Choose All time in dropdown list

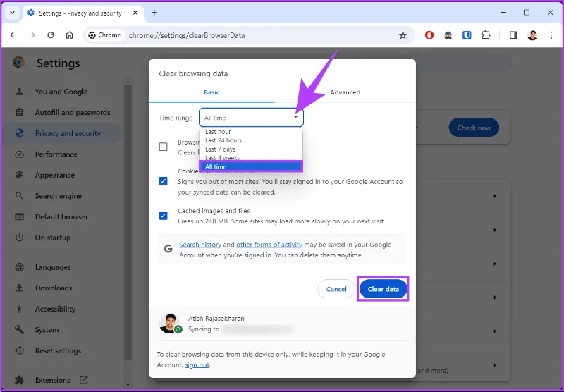251,166
